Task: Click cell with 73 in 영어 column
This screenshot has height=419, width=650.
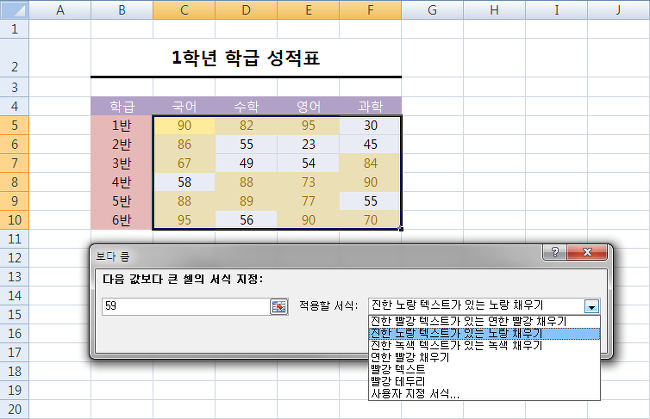Action: 308,182
